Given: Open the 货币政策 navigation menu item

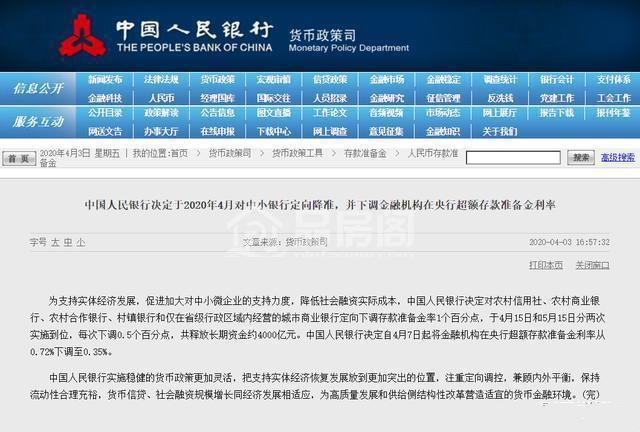Looking at the screenshot, I should 218,80.
